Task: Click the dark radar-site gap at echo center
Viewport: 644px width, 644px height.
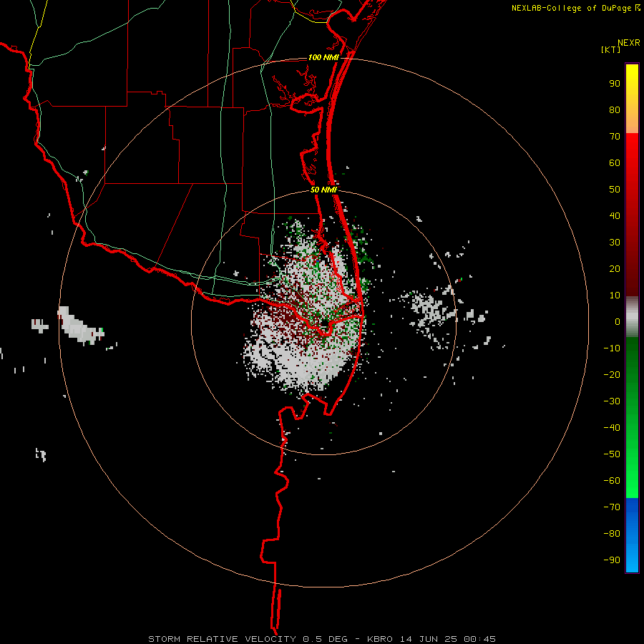Action: pos(324,323)
